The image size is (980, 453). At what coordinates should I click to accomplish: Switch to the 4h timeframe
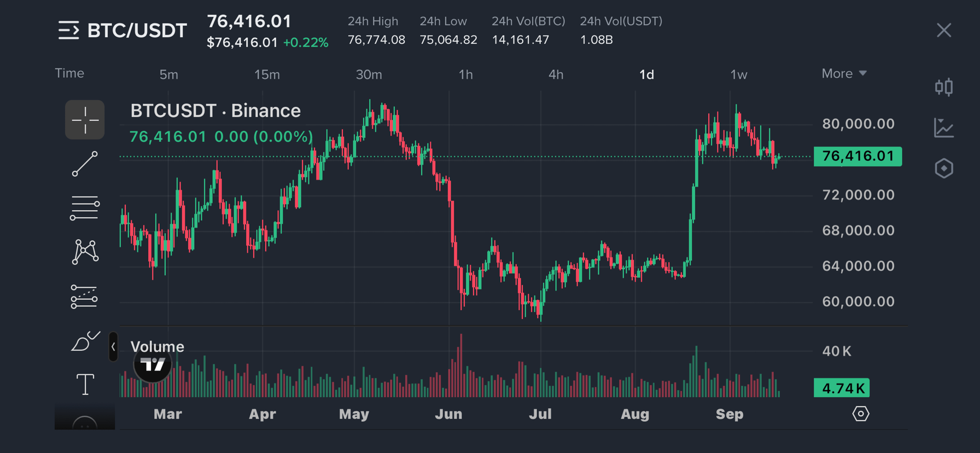(556, 74)
